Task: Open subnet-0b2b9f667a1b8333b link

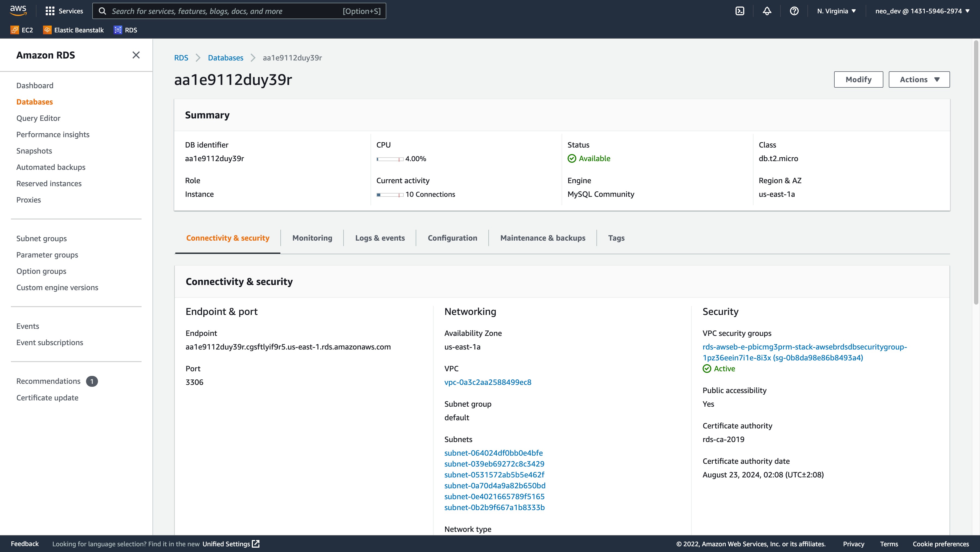Action: coord(494,507)
